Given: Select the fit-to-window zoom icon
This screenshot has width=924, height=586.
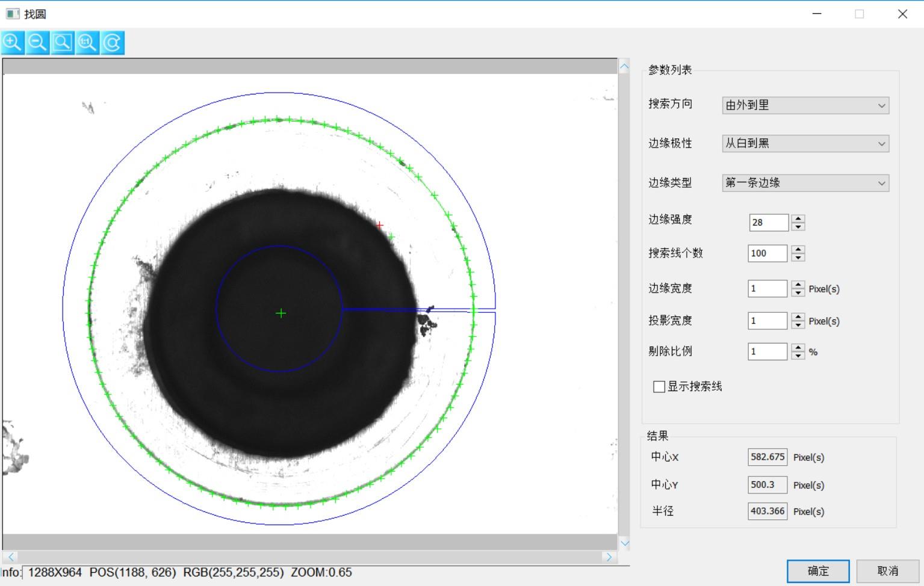Looking at the screenshot, I should [63, 43].
